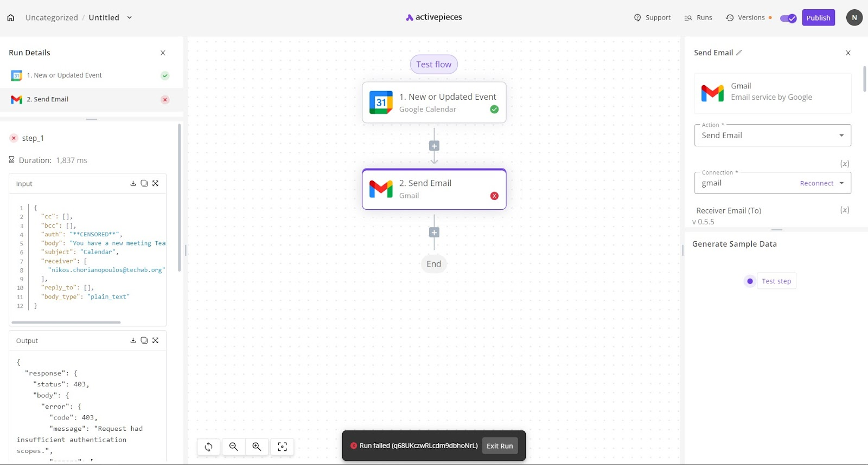Screen dimensions: 868x465
Task: Click the Gmail logo in settings panel
Action: (712, 93)
